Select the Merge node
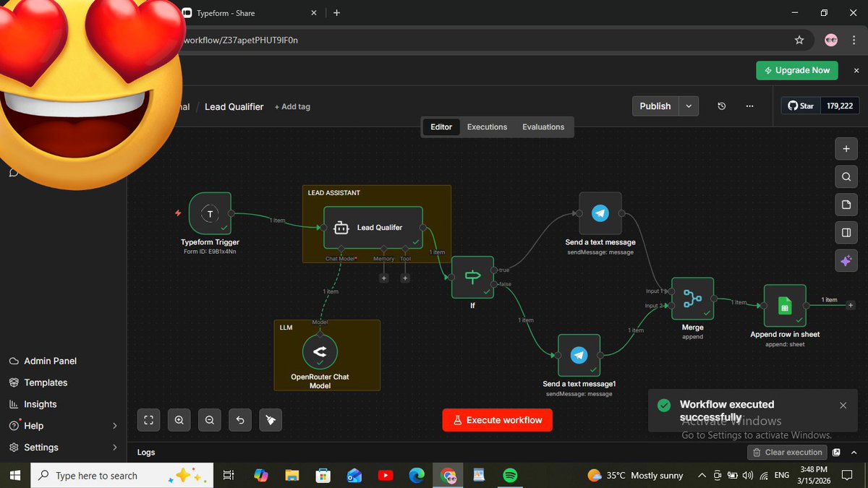 click(692, 298)
